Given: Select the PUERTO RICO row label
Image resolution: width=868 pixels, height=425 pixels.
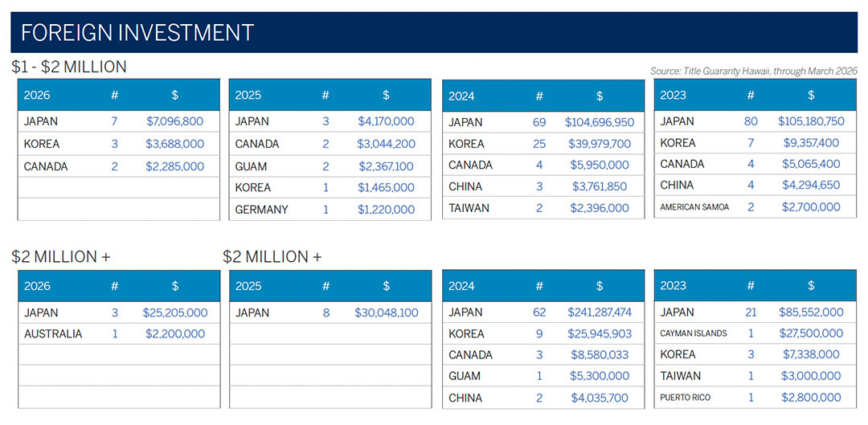Looking at the screenshot, I should pos(686,398).
